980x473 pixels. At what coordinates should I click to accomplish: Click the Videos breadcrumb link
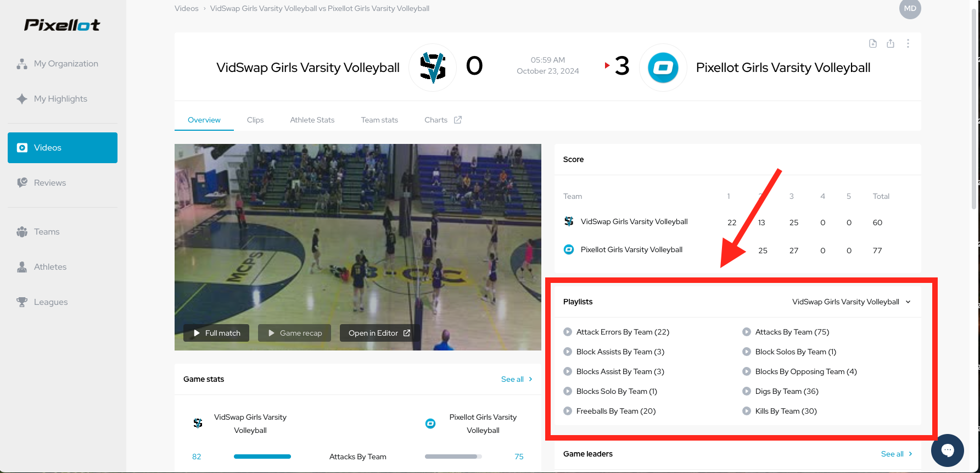187,8
